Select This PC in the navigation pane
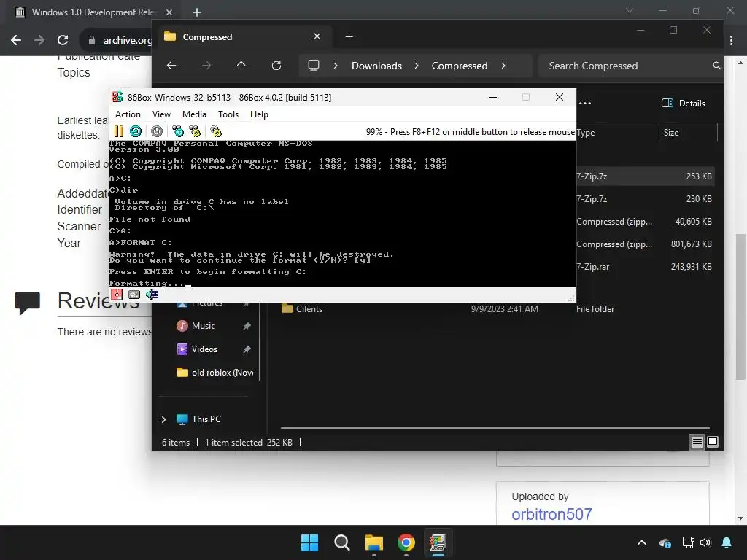Image resolution: width=747 pixels, height=560 pixels. (x=206, y=419)
